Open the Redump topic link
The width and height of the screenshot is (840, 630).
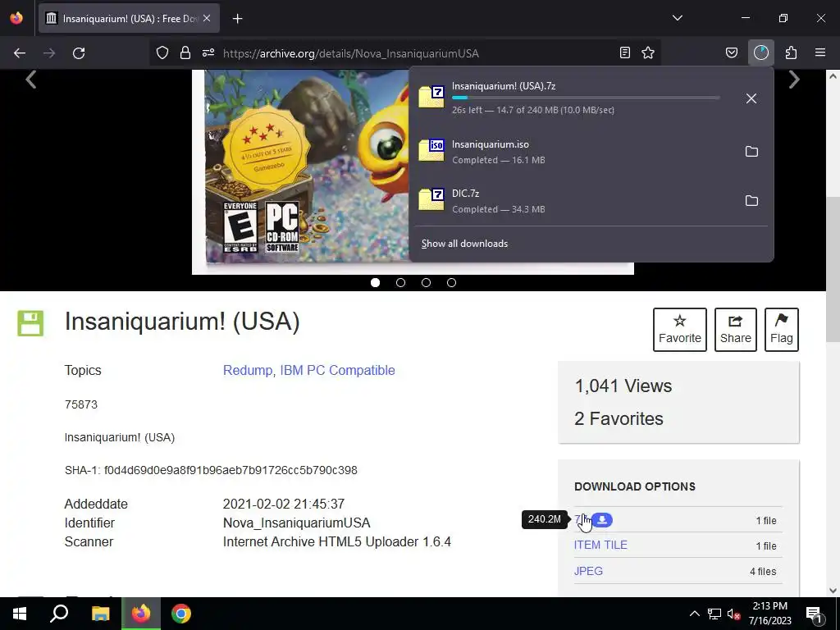click(x=248, y=370)
